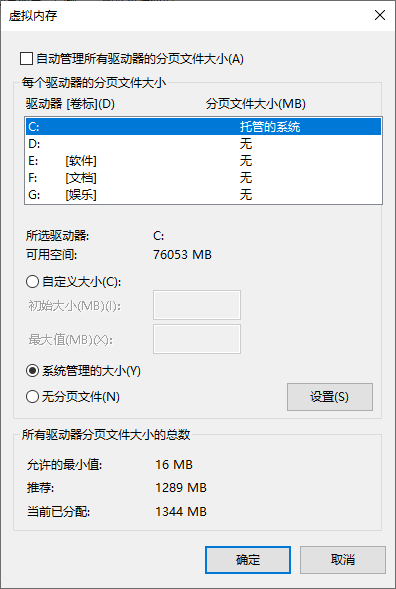Click the maximum size input field
396x589 pixels.
[x=197, y=339]
